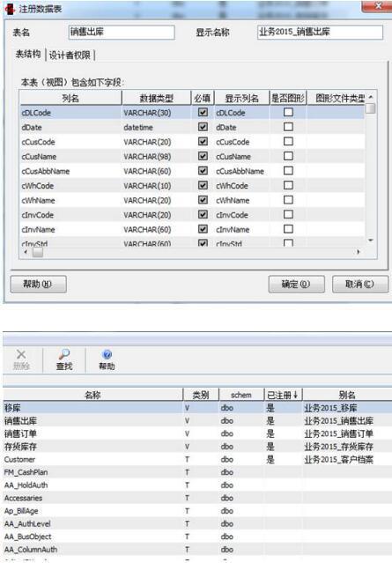Viewport: 392px width, 563px height.
Task: Close the 注册数据表 dialog window
Action: point(378,6)
